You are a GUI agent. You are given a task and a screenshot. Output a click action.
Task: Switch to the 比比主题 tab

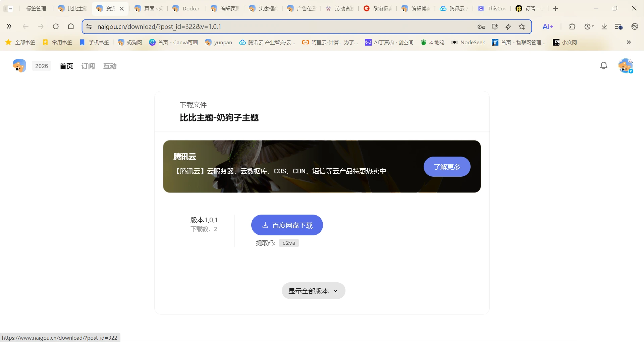(72, 9)
